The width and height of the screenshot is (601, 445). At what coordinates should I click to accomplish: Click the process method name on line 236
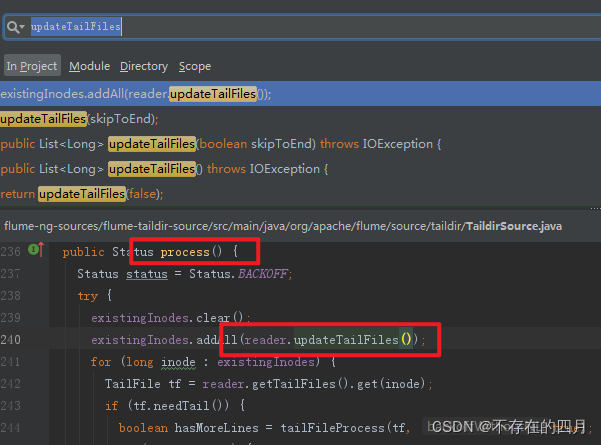(185, 252)
